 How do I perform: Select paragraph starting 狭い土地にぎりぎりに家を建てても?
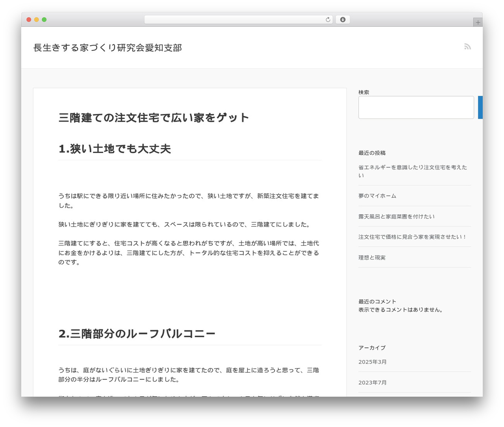(x=185, y=224)
